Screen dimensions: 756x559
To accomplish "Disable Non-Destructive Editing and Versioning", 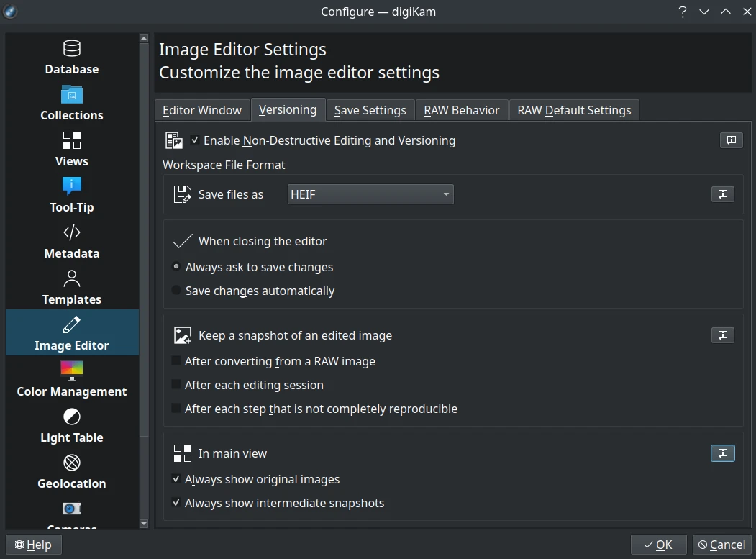I will pos(194,140).
